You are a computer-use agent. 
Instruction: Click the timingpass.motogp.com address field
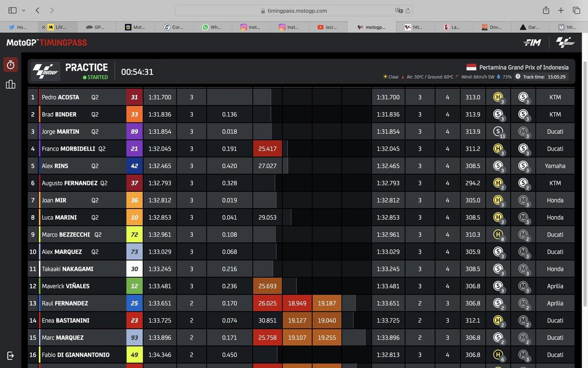pyautogui.click(x=294, y=10)
